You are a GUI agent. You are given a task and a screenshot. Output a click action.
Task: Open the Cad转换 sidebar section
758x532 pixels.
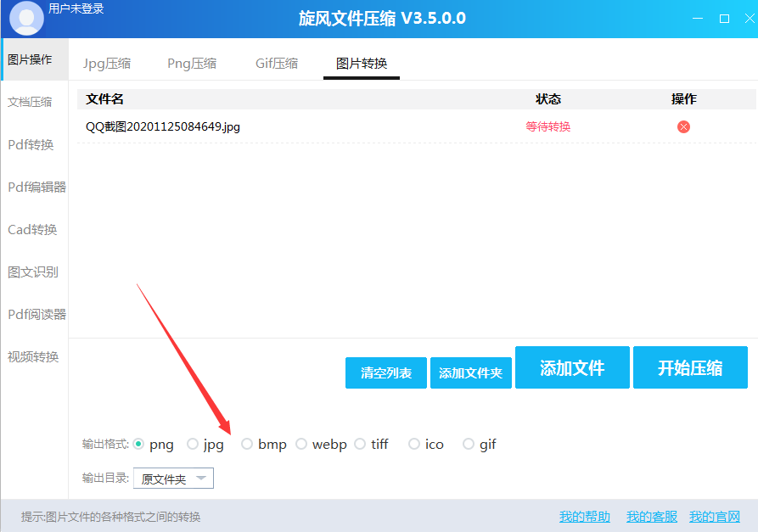tap(33, 229)
